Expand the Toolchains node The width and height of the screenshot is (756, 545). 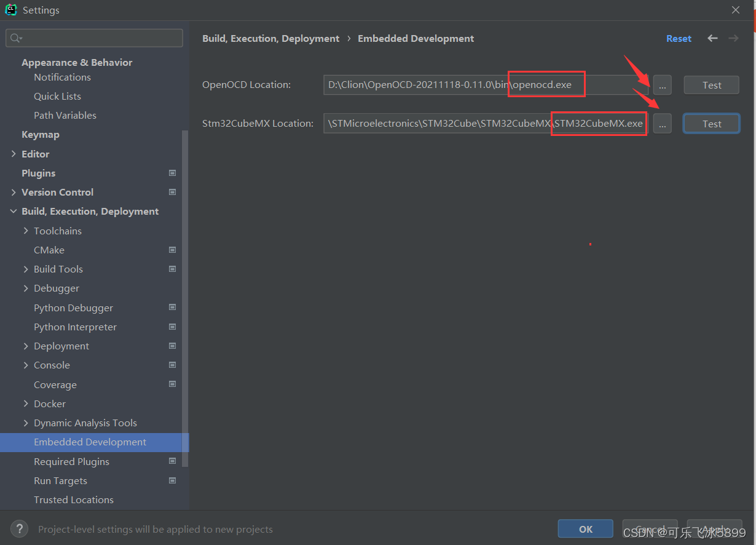(x=26, y=231)
